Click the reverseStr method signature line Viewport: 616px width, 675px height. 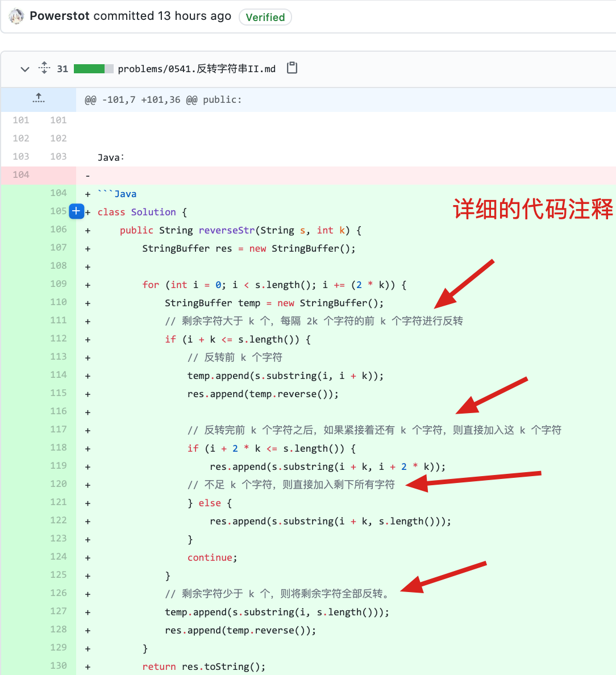coord(240,230)
